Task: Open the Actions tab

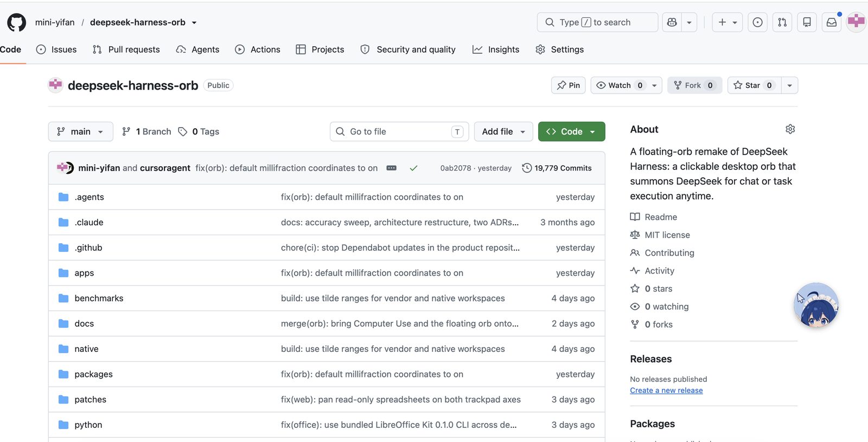Action: click(x=257, y=49)
